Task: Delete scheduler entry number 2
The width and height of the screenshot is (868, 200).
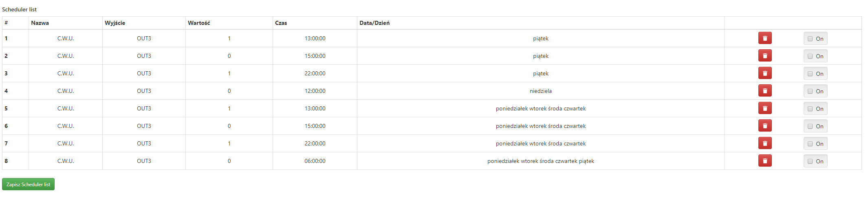Action: point(764,56)
